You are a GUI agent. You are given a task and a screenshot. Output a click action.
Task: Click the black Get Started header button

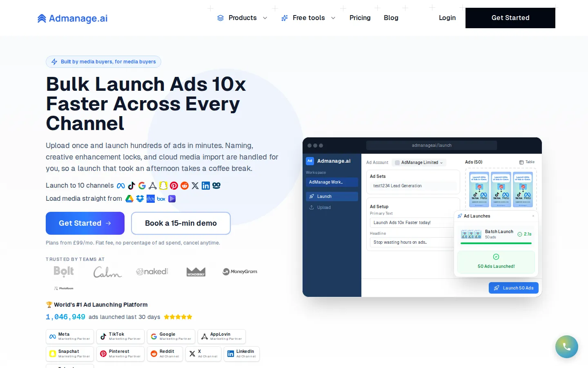coord(510,18)
